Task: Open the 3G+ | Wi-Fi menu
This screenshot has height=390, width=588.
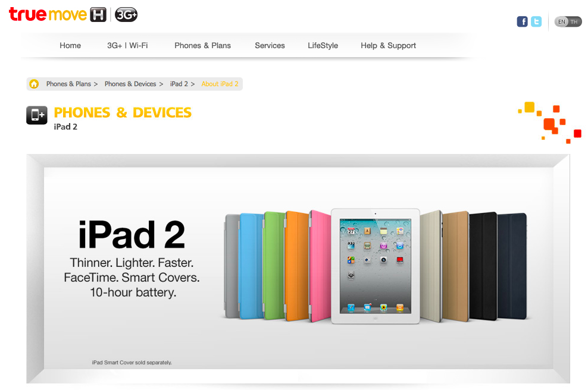Action: (x=127, y=46)
